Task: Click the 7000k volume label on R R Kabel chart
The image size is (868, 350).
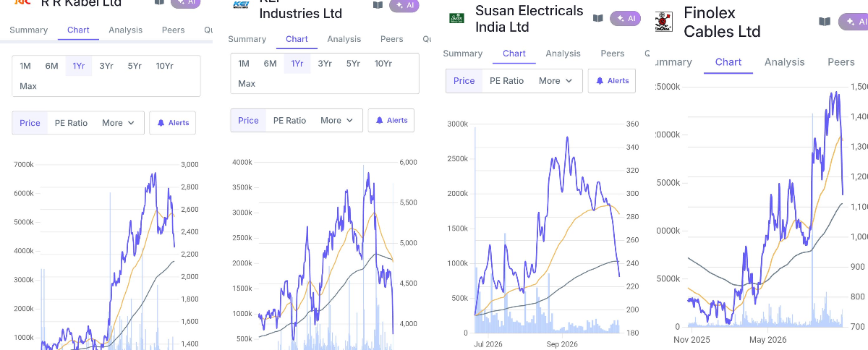Action: tap(24, 165)
